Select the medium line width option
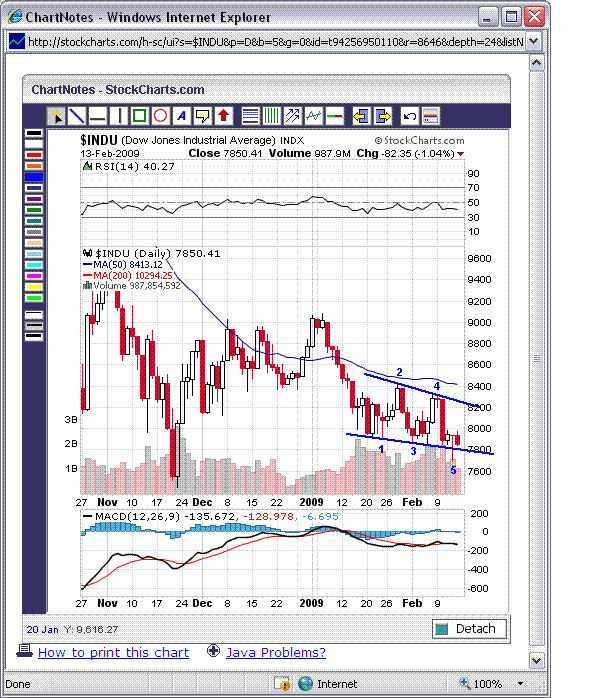600x698 pixels. [x=34, y=326]
